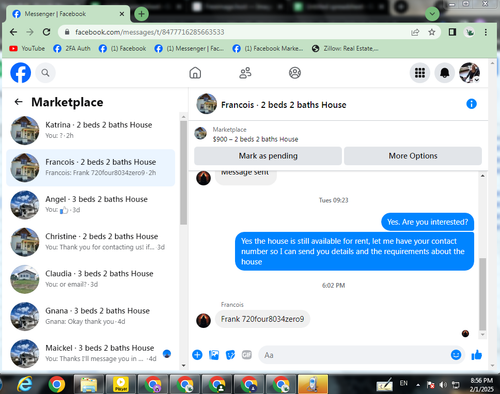The height and width of the screenshot is (394, 500).
Task: Open (1) Messenger bookmark
Action: click(189, 49)
